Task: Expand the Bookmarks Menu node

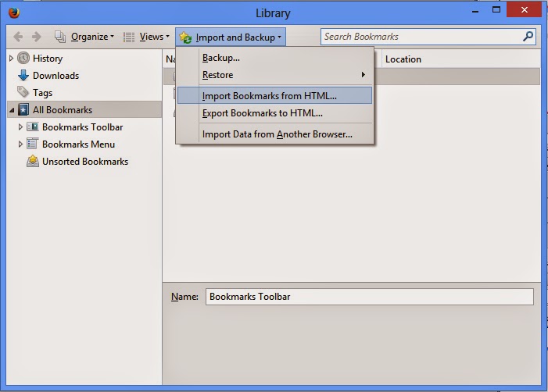Action: click(20, 144)
